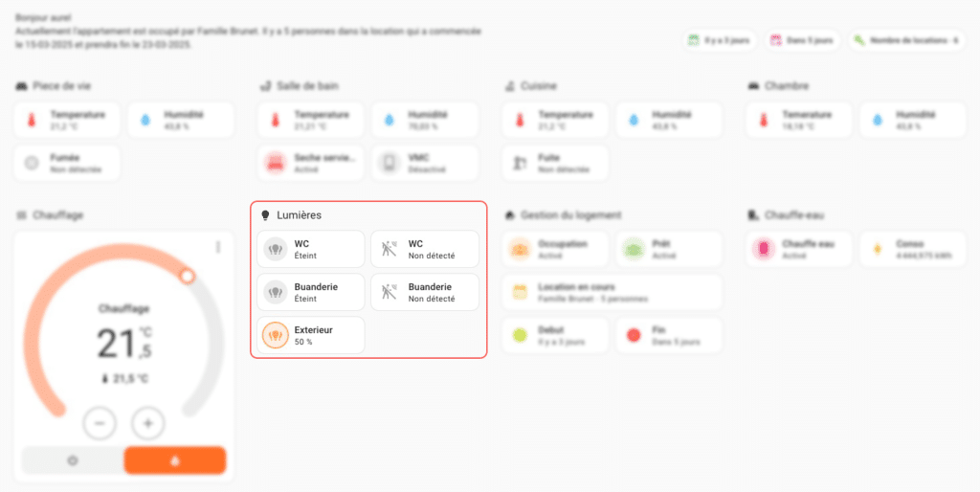Decrease the heating temperature with minus
The width and height of the screenshot is (980, 492).
tap(100, 423)
